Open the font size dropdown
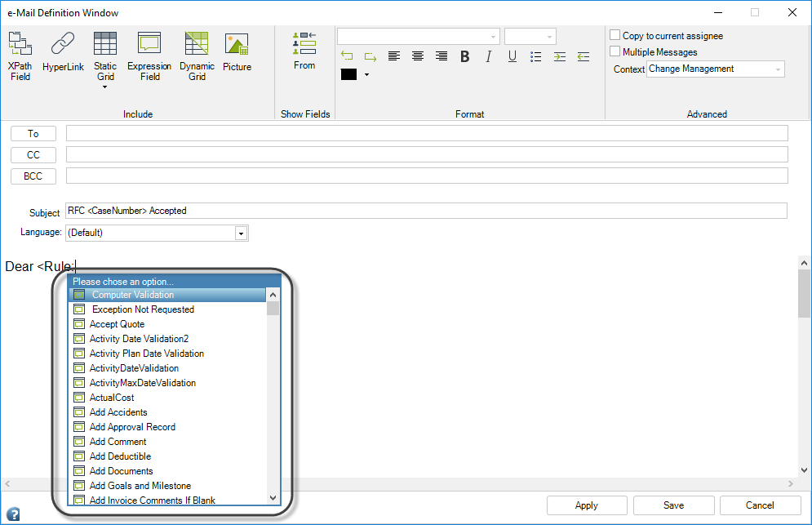812x525 pixels. click(549, 37)
